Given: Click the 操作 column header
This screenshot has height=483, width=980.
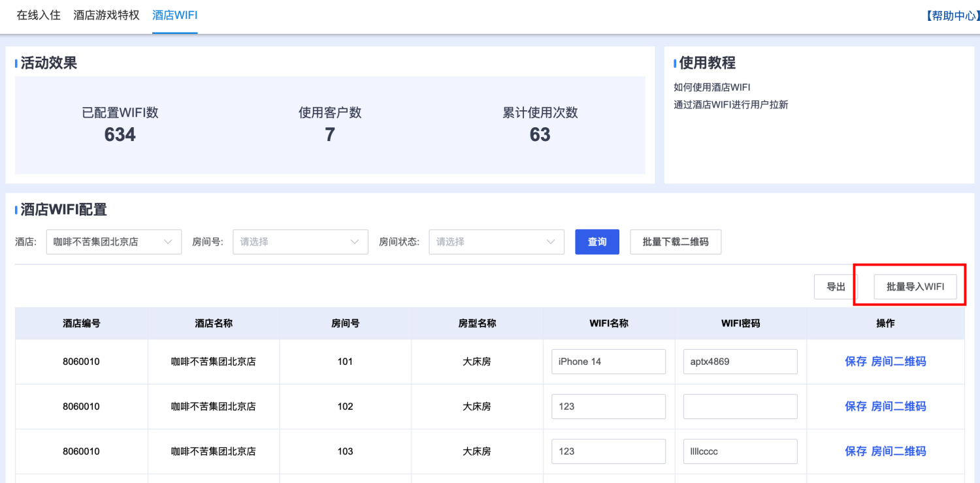Looking at the screenshot, I should tap(885, 323).
